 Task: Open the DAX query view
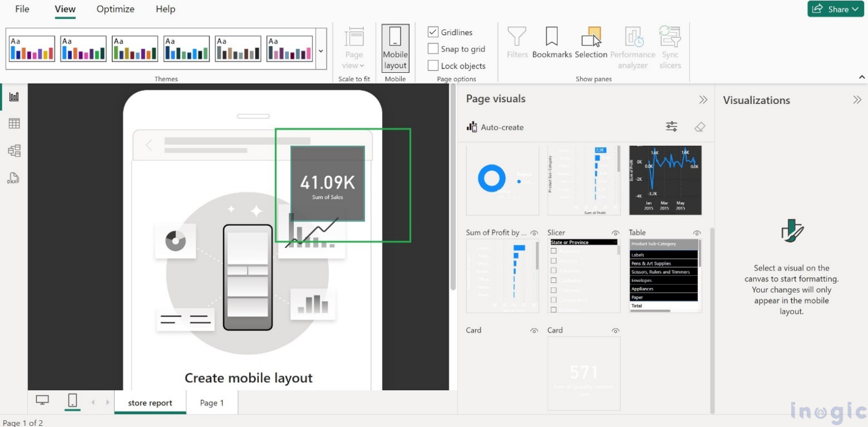point(12,178)
